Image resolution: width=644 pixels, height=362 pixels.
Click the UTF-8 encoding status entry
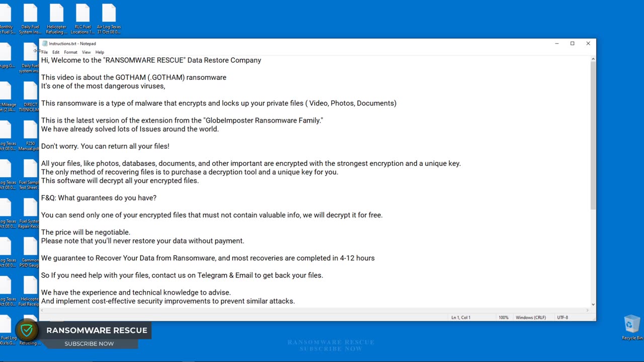click(x=562, y=318)
